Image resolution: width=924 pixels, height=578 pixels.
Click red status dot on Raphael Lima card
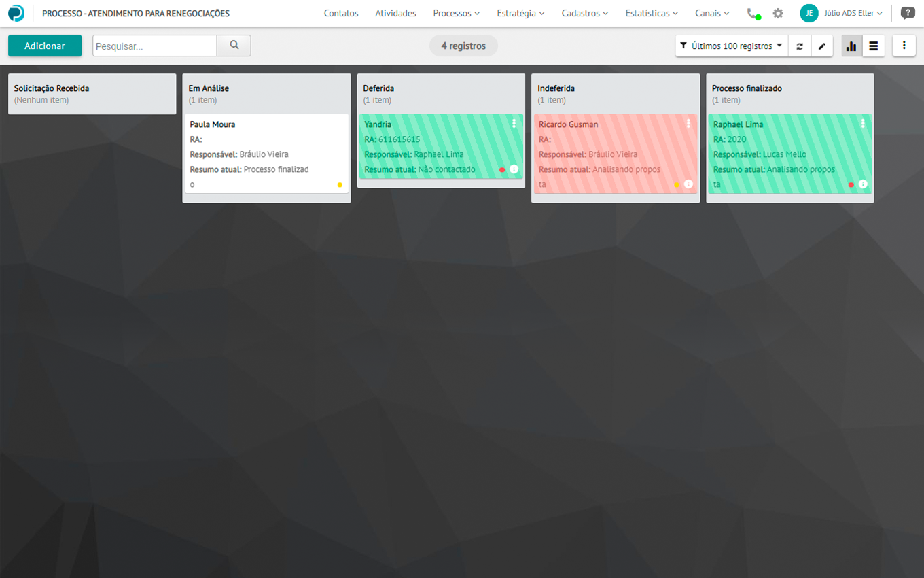pos(851,184)
